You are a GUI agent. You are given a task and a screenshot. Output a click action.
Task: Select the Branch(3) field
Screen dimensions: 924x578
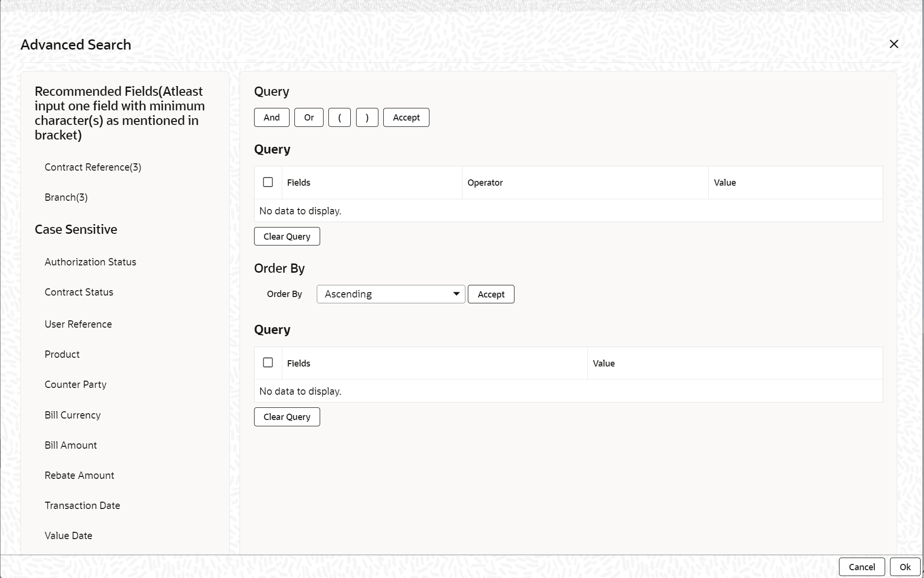pos(66,197)
